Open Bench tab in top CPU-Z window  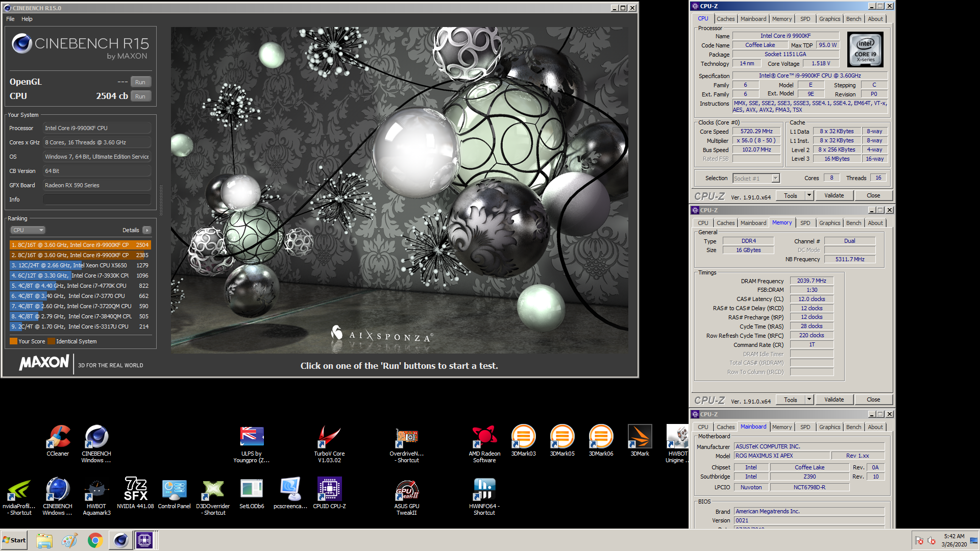[x=853, y=19]
